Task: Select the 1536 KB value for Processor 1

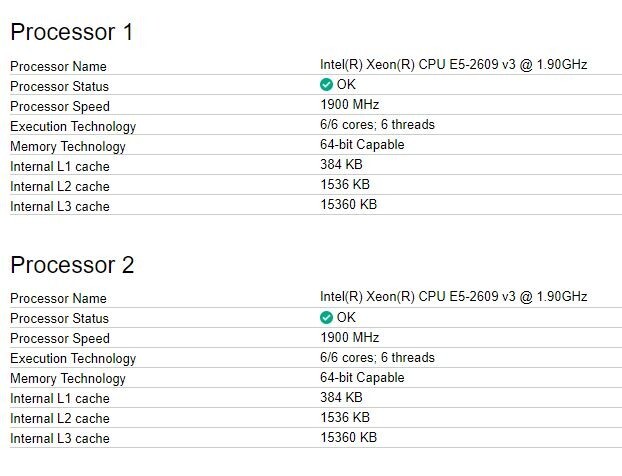Action: click(x=345, y=185)
